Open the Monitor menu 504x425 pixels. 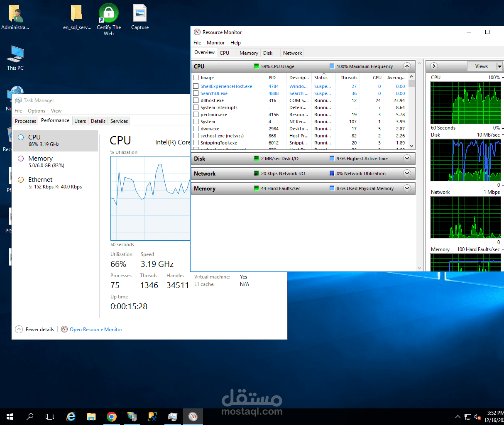coord(215,43)
